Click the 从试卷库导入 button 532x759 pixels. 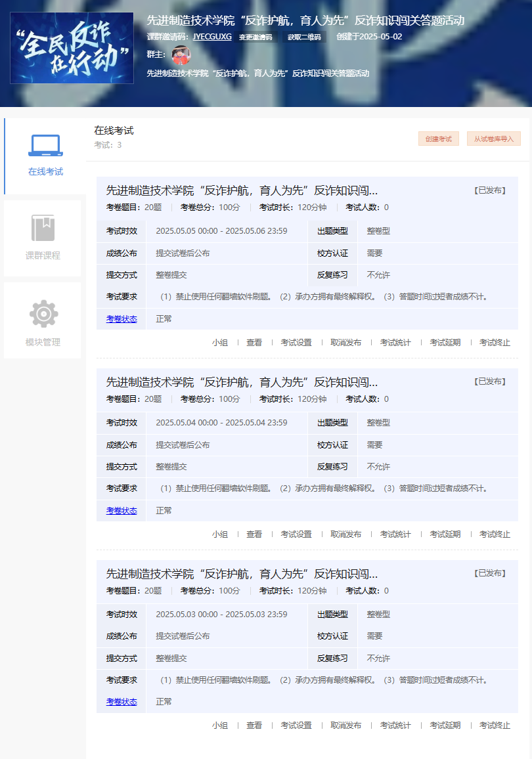pyautogui.click(x=493, y=139)
